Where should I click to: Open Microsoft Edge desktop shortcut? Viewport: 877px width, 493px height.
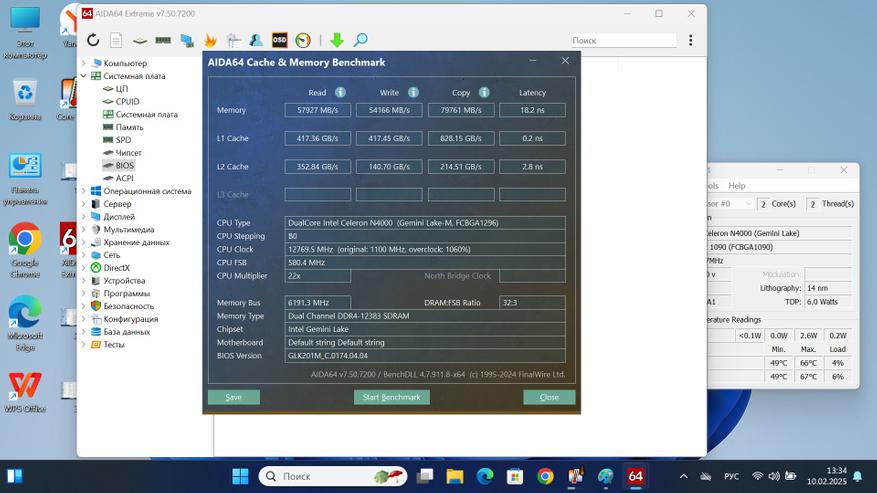[x=25, y=325]
